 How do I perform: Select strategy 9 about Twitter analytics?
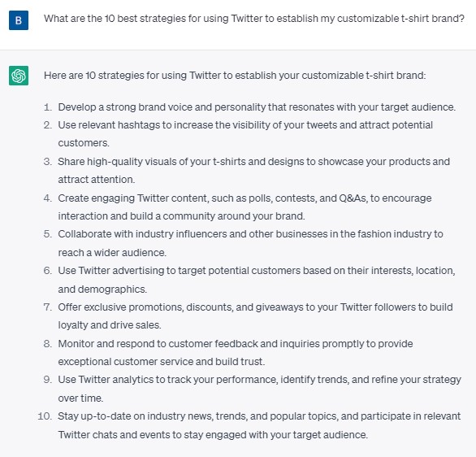(x=260, y=389)
